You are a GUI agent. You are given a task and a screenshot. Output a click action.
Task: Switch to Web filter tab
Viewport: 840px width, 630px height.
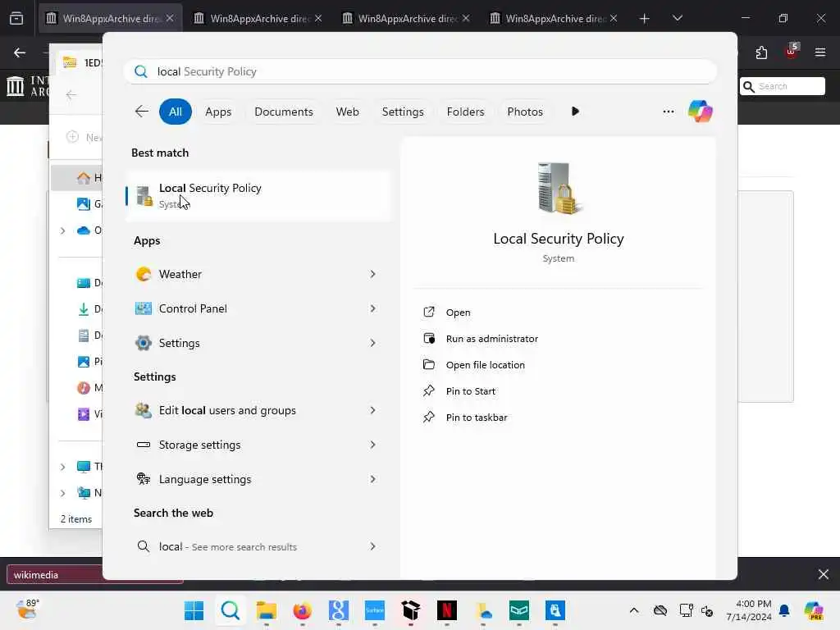(x=347, y=112)
